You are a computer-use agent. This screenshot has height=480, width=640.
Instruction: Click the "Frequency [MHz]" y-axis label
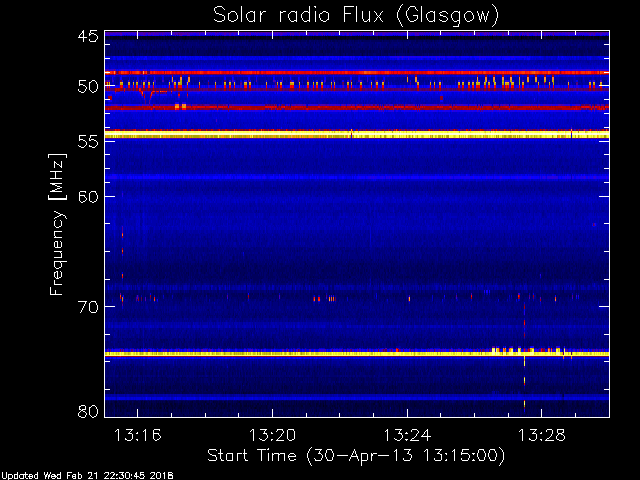coord(57,224)
